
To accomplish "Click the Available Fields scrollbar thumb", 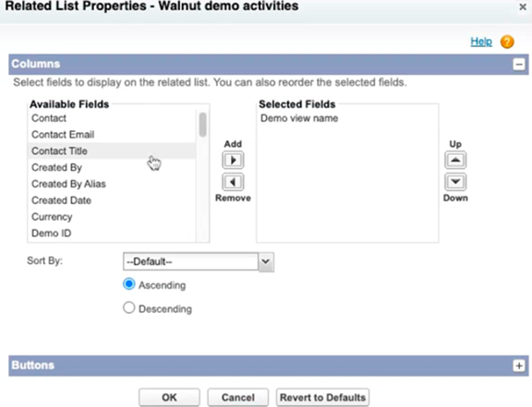I will [203, 125].
